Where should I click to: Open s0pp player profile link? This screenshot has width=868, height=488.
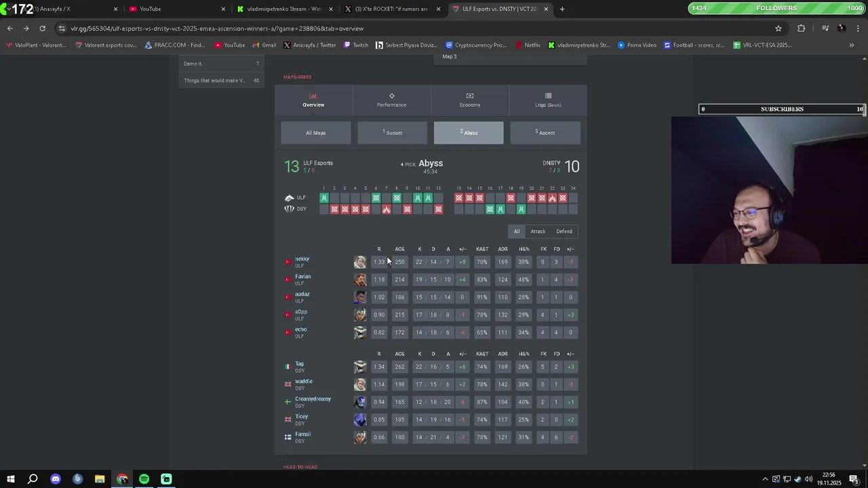[301, 312]
